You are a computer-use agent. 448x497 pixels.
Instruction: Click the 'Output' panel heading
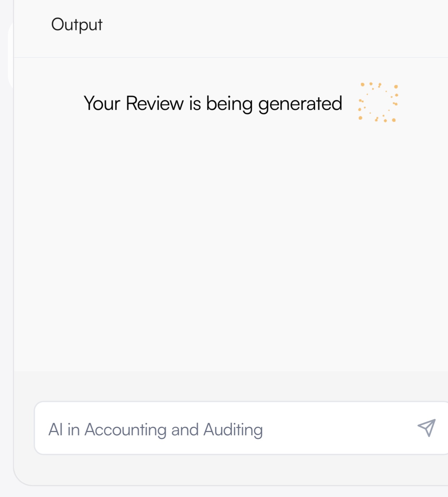click(77, 25)
